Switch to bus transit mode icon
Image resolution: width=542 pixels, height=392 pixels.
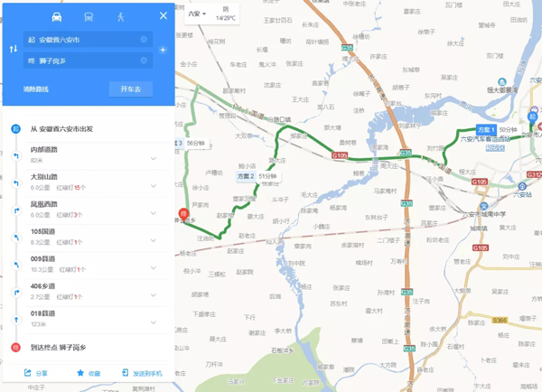tap(89, 16)
